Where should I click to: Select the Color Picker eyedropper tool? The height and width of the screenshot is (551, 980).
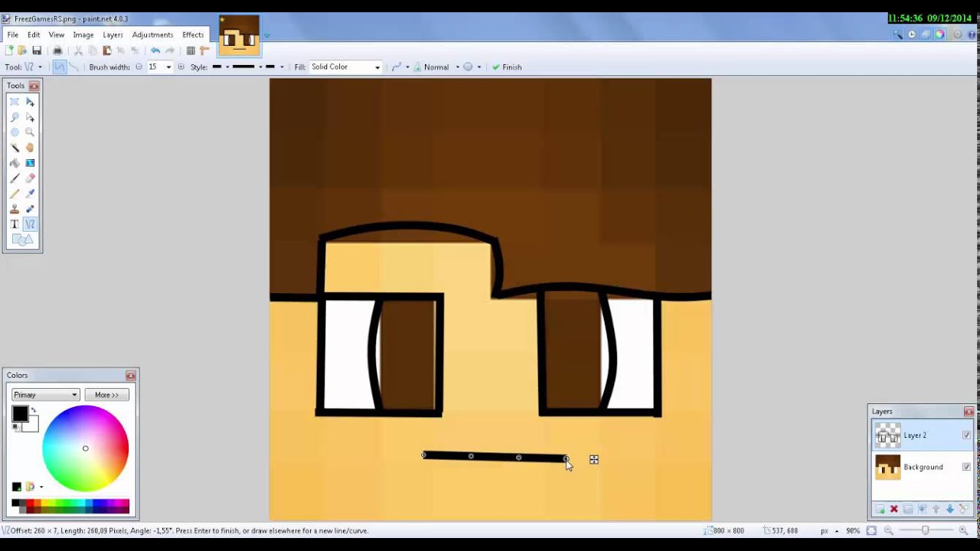tap(30, 194)
